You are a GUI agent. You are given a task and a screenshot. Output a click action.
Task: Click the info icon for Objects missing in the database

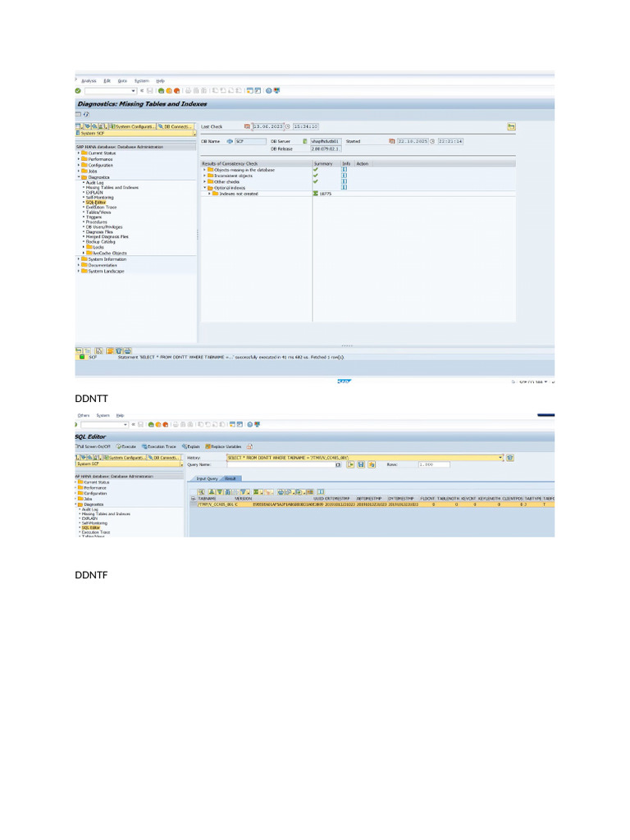[x=344, y=169]
